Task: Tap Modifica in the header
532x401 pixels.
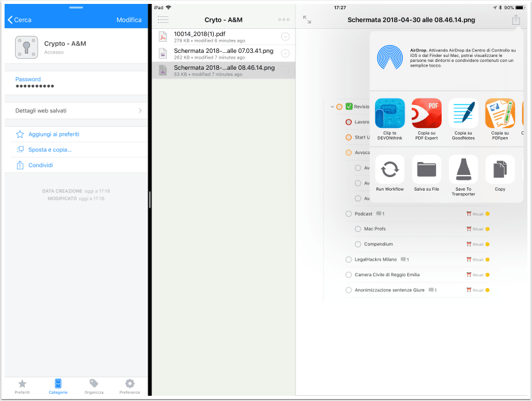Action: pyautogui.click(x=129, y=20)
